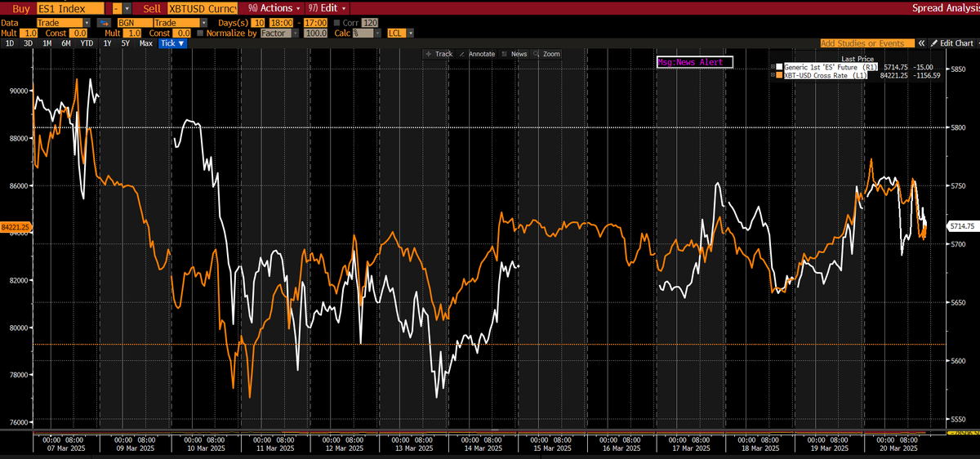Click the second Const 0.0 field
Image resolution: width=980 pixels, height=459 pixels.
pyautogui.click(x=183, y=33)
